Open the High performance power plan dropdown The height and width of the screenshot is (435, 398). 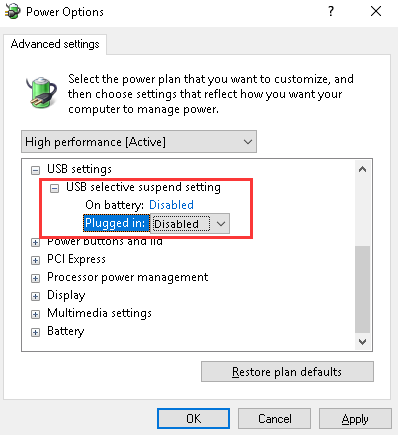pos(139,142)
